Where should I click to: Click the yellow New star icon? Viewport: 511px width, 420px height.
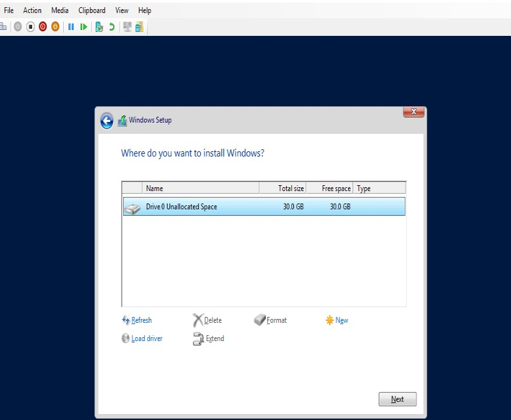[x=330, y=320]
